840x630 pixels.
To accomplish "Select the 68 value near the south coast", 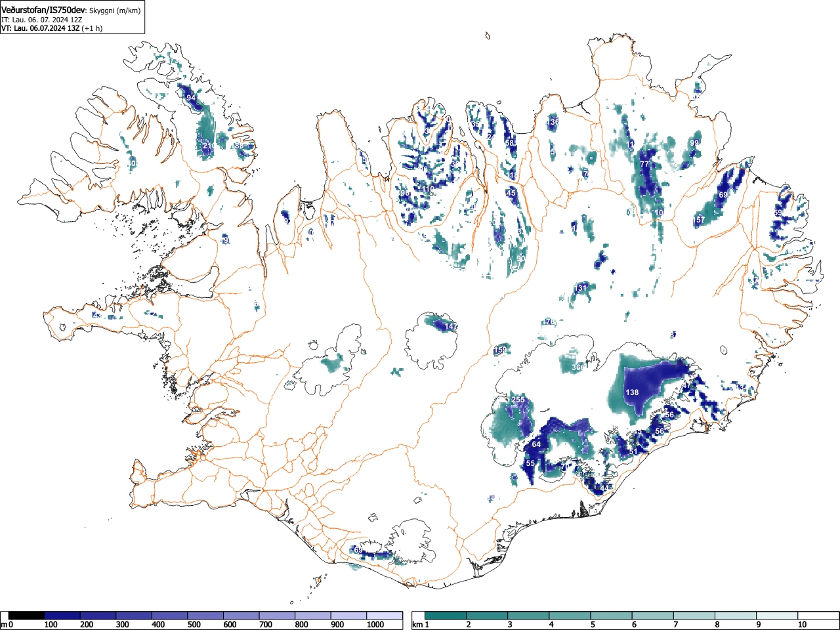I will click(358, 550).
